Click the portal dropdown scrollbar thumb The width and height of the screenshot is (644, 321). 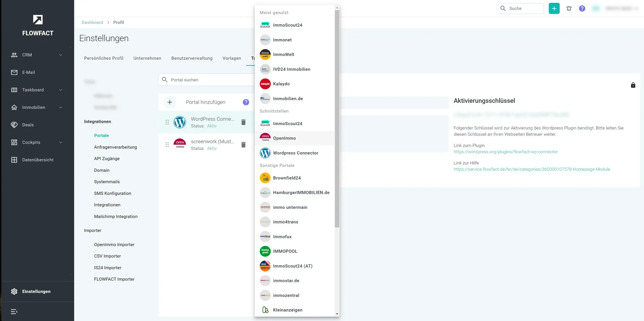click(x=337, y=119)
